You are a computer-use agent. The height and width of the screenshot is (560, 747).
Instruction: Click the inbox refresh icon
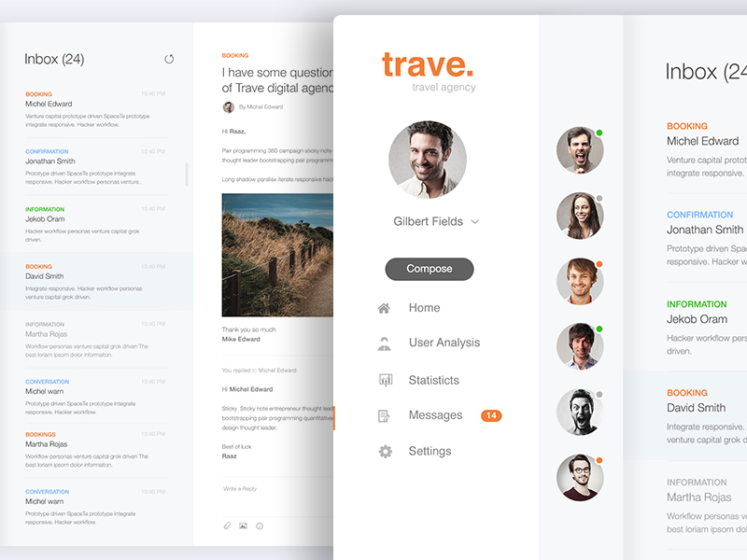click(169, 59)
